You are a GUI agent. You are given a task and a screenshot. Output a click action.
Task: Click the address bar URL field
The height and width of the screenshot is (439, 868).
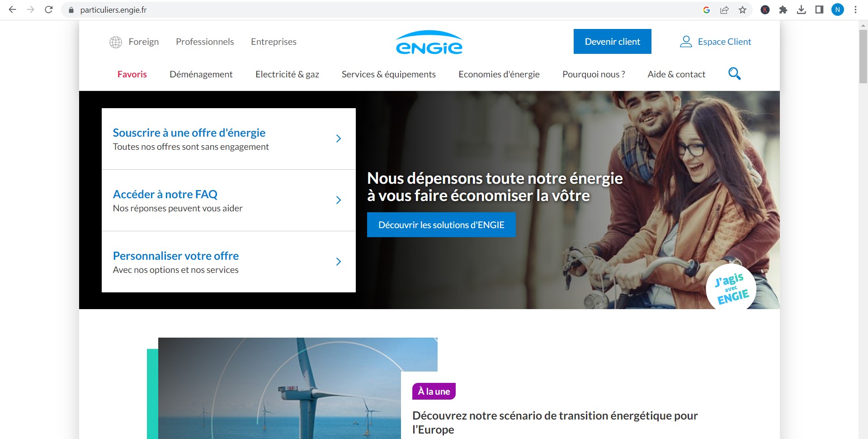coord(384,10)
